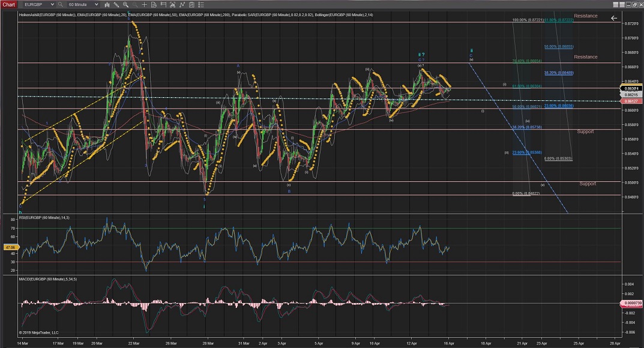Viewport: 644px width, 348px height.
Task: Click the left arrow at chart top right
Action: click(613, 18)
